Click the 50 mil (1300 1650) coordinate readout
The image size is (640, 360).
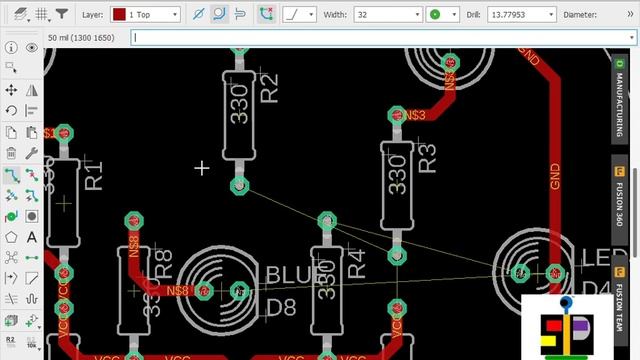[81, 38]
